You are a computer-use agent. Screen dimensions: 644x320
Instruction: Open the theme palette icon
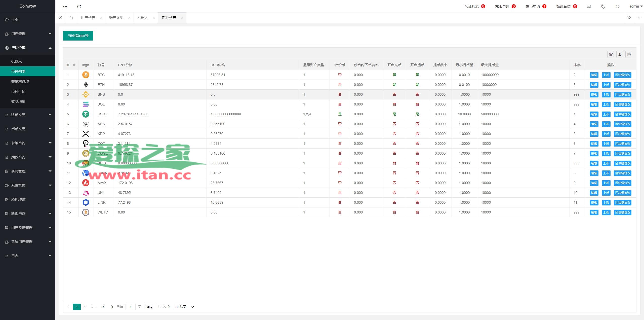[589, 7]
